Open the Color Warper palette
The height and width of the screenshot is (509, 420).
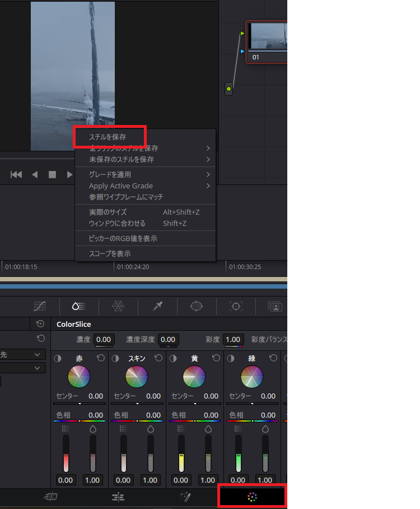click(118, 306)
